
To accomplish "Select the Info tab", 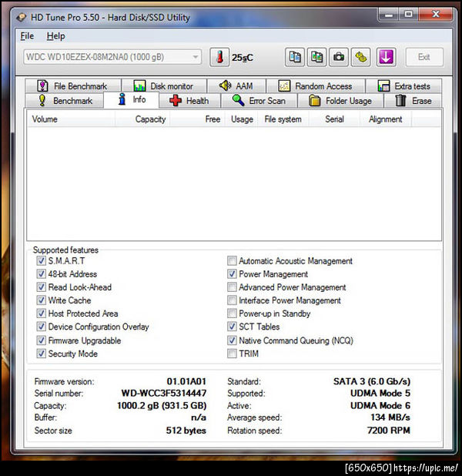I will point(131,99).
